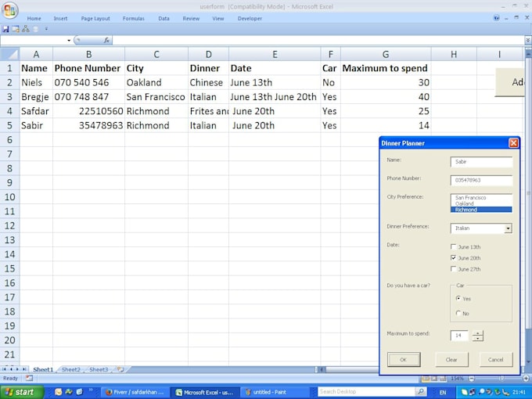Click the Save icon in Quick Access toolbar
The width and height of the screenshot is (532, 399).
tap(5, 29)
